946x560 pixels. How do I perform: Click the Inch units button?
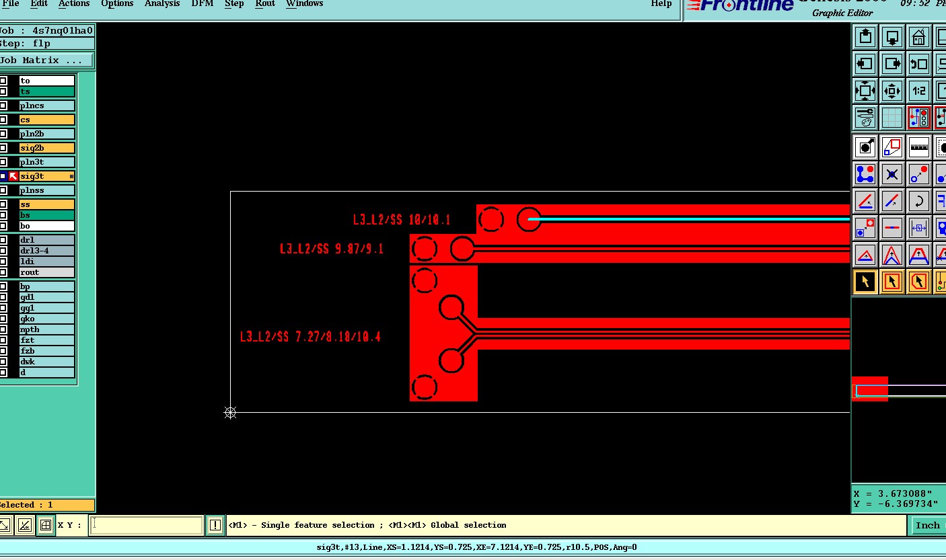928,526
